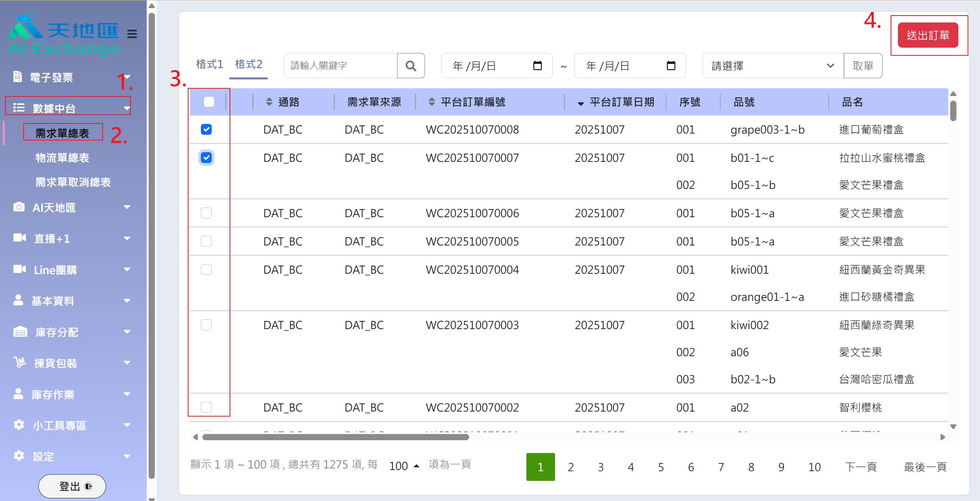980x501 pixels.
Task: Click the AI天地匯 camera icon
Action: pos(19,207)
